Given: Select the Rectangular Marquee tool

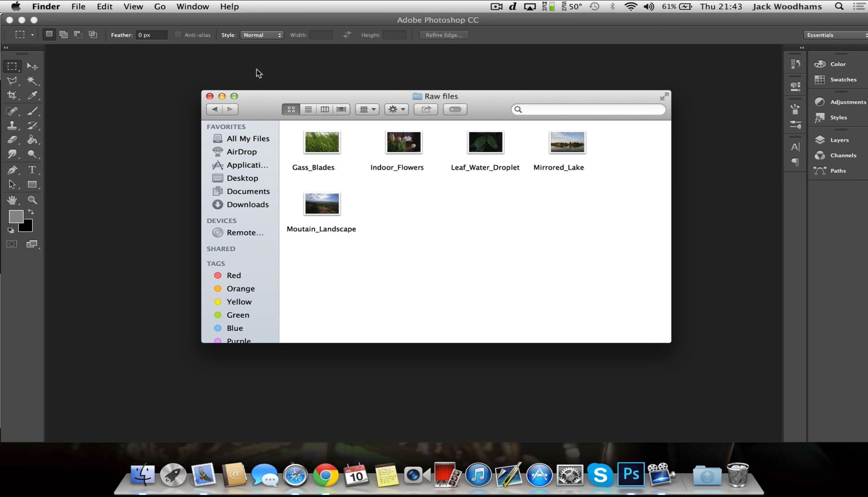Looking at the screenshot, I should pos(13,66).
